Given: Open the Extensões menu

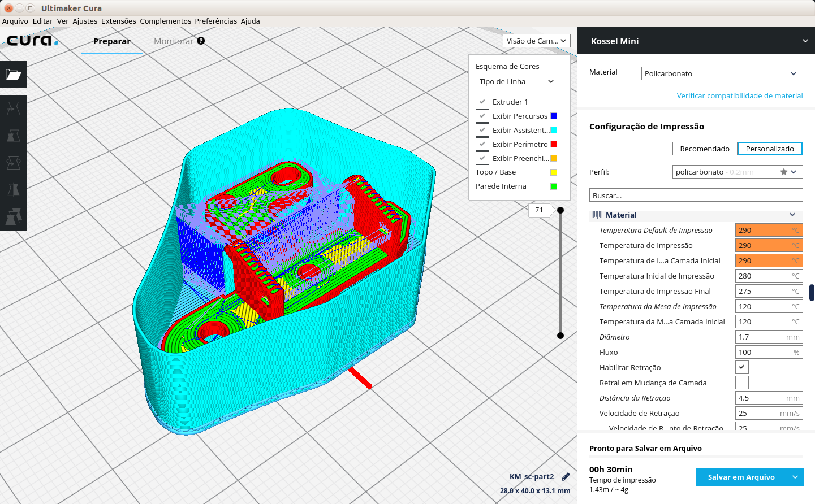Looking at the screenshot, I should 119,21.
